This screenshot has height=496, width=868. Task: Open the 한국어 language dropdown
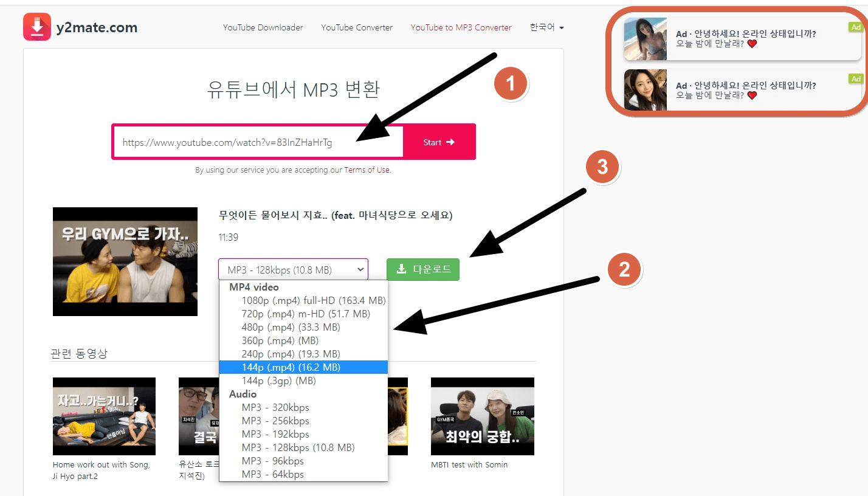[546, 27]
